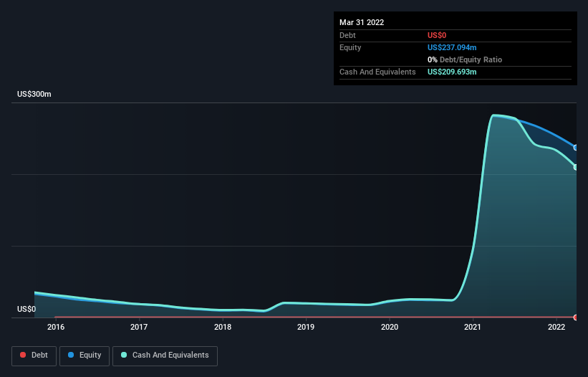Click the Equity value US$237.094m
Viewport: 588px width, 377px height.
452,47
